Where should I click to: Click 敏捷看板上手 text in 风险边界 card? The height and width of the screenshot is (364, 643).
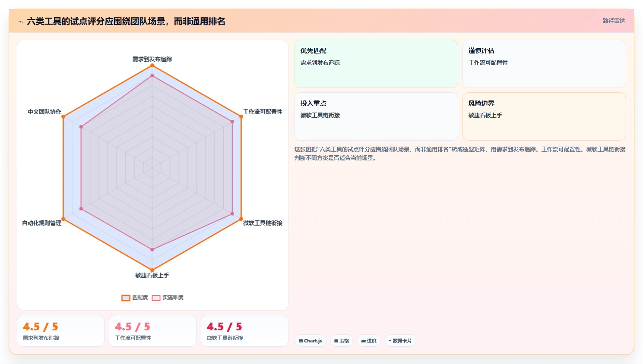(485, 115)
